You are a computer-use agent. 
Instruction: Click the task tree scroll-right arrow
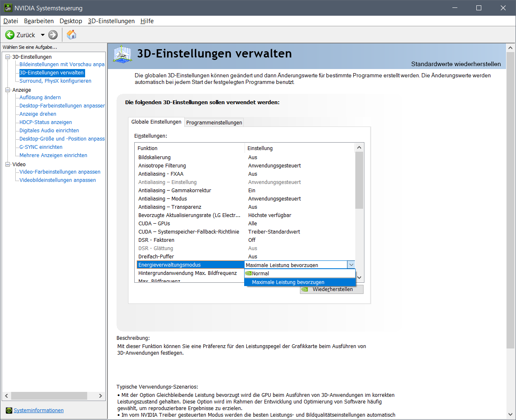(x=100, y=396)
